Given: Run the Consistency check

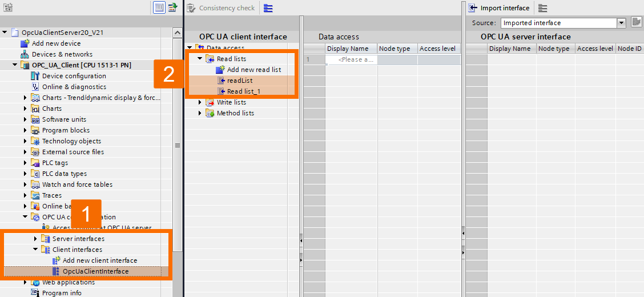Looking at the screenshot, I should tap(221, 8).
